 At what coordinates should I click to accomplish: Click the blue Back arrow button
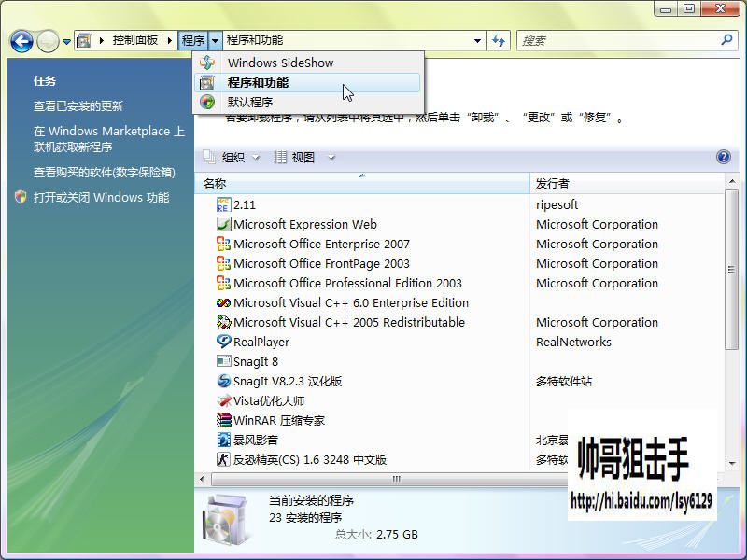point(21,41)
